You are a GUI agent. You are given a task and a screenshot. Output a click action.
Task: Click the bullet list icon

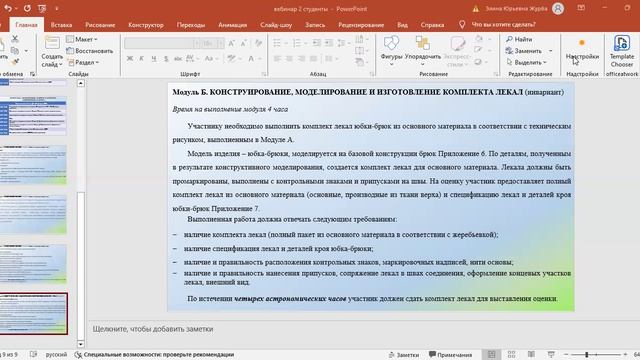click(277, 43)
